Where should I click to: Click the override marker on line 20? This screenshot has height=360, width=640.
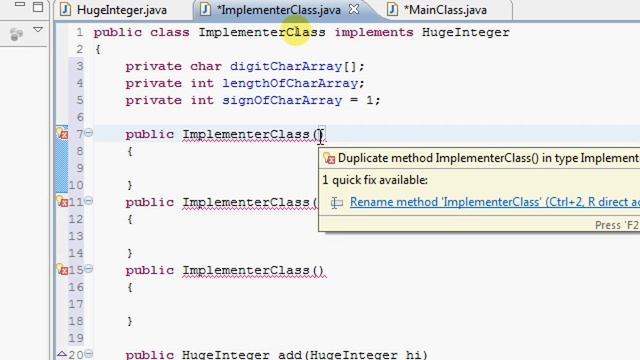pos(62,353)
